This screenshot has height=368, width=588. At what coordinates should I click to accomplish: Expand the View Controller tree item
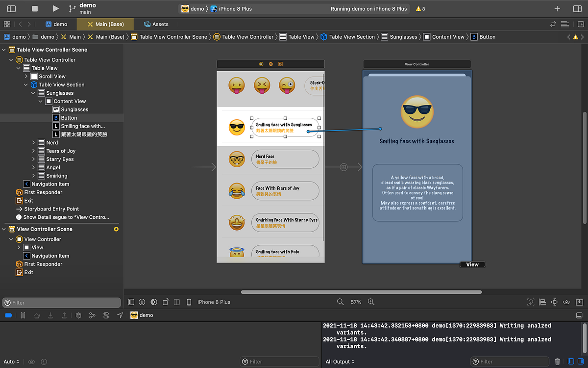coord(11,239)
